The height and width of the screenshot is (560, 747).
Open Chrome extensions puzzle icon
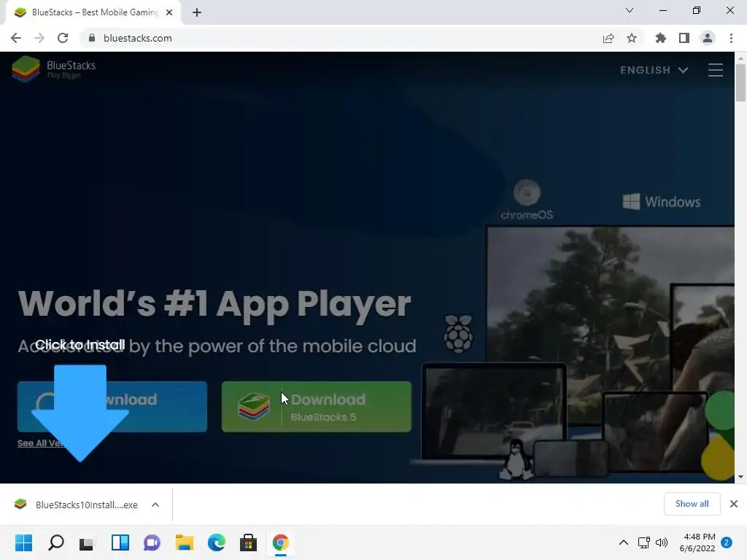[661, 38]
